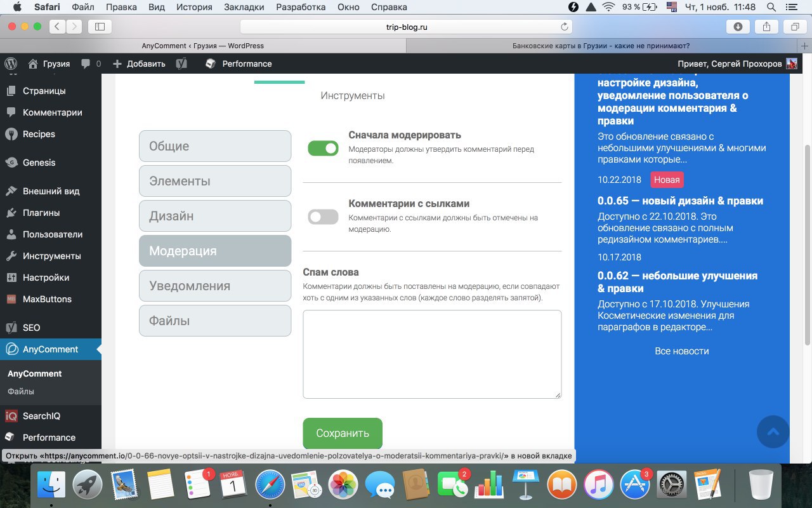Click the blue scroll-to-top arrow button
812x508 pixels.
[773, 432]
